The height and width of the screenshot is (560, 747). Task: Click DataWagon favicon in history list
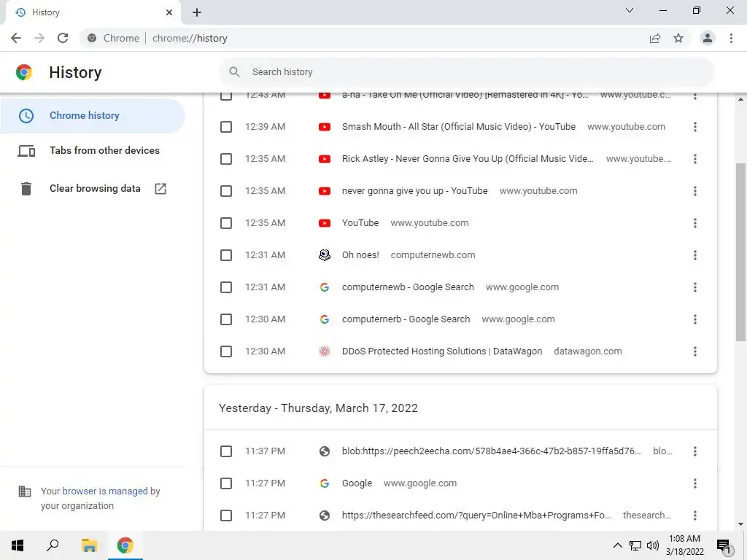(325, 351)
